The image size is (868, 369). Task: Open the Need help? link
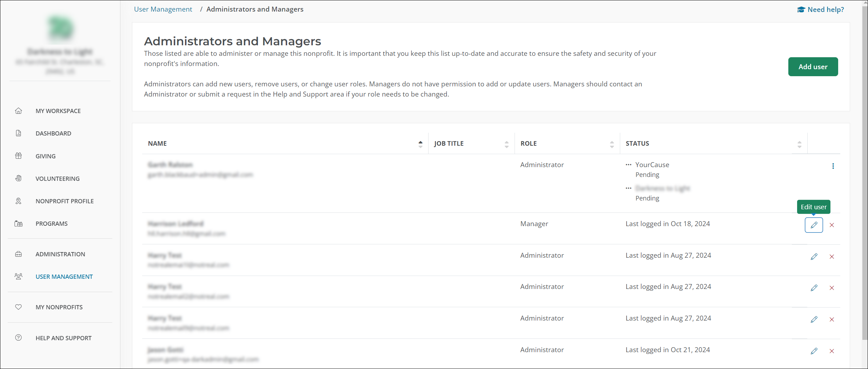[x=821, y=9]
